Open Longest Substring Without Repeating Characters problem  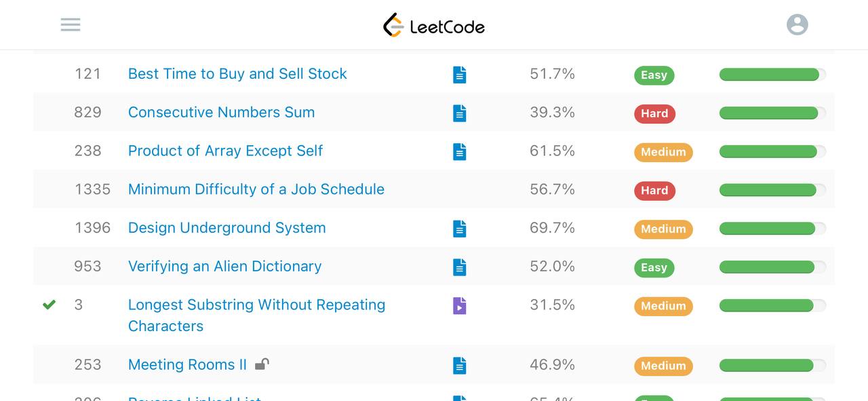[x=256, y=316]
